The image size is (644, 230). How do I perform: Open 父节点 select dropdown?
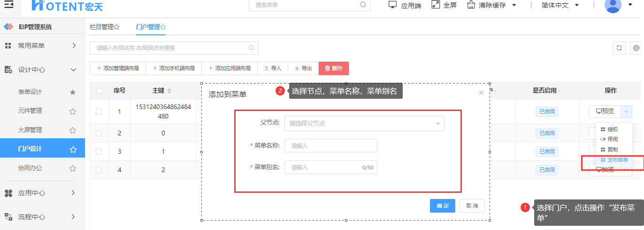(x=364, y=123)
